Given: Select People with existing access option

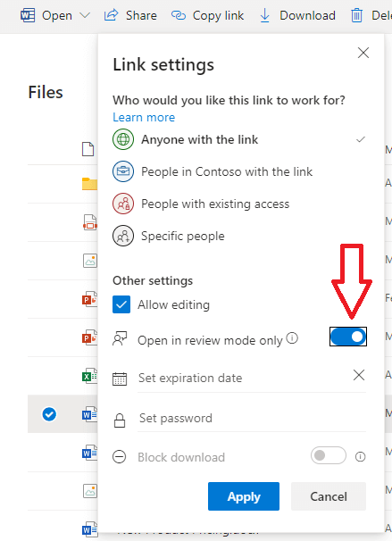Looking at the screenshot, I should [239, 204].
